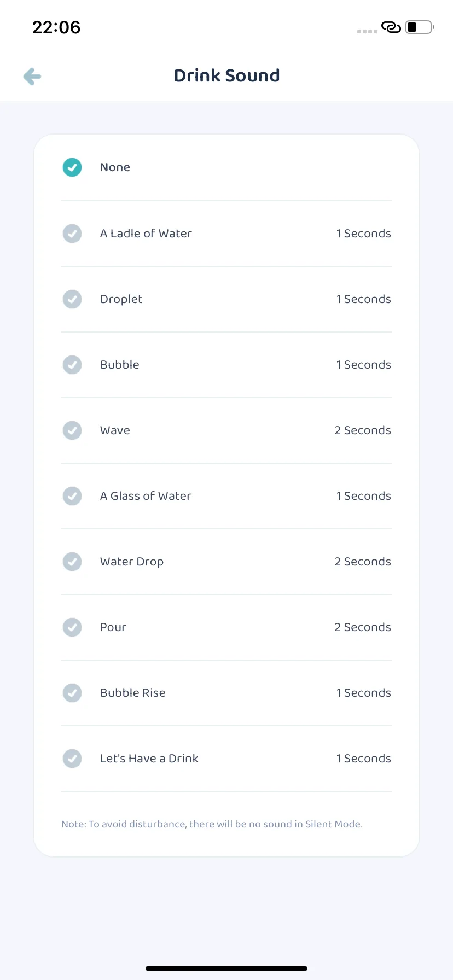Choose the Droplet sound label
Screen dimensions: 453x980
pyautogui.click(x=121, y=299)
